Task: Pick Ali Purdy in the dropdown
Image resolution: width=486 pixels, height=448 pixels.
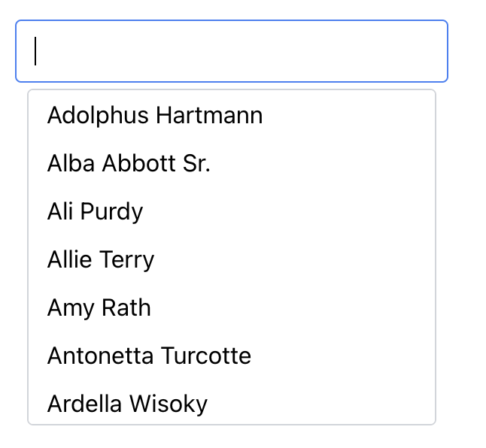Action: tap(95, 212)
